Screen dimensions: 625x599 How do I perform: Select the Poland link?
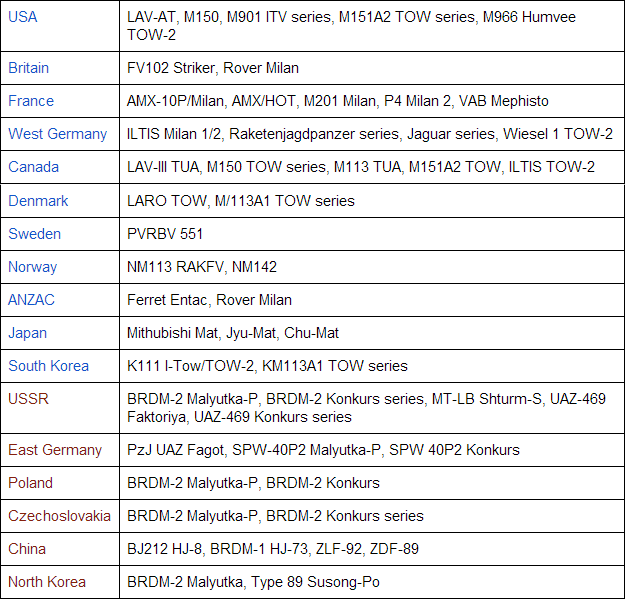click(x=31, y=483)
